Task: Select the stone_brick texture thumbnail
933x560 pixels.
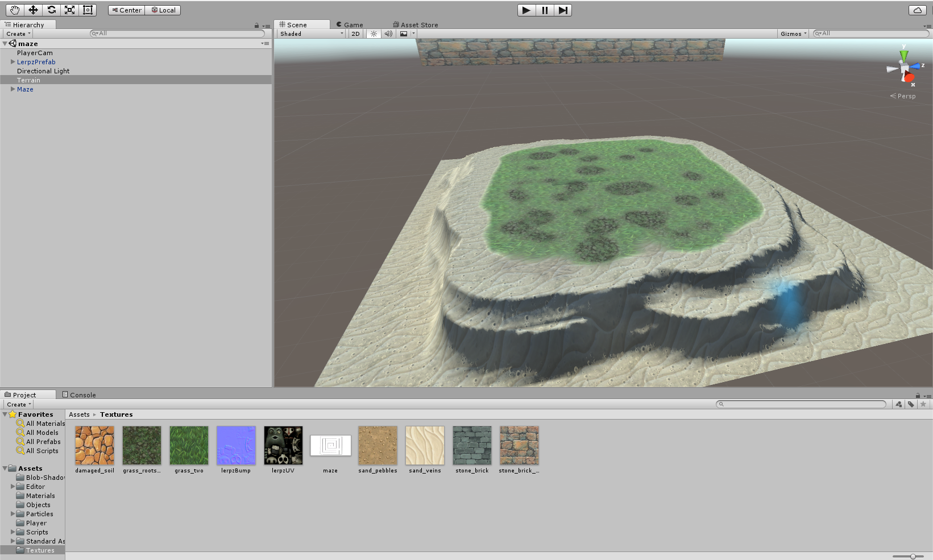Action: click(472, 446)
